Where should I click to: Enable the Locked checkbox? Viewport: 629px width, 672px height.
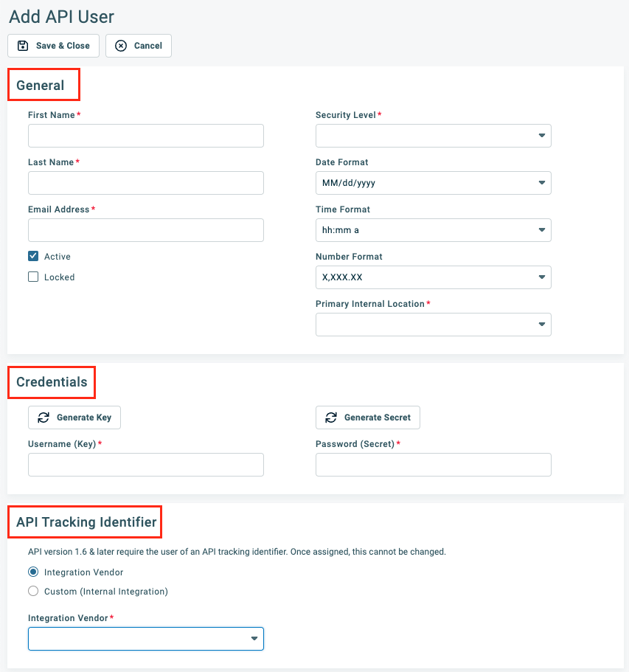32,277
